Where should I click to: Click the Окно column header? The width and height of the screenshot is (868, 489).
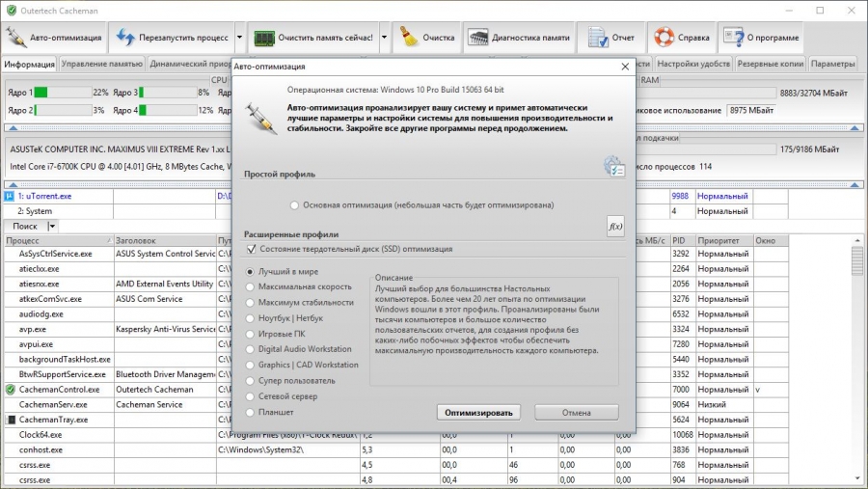pos(771,241)
